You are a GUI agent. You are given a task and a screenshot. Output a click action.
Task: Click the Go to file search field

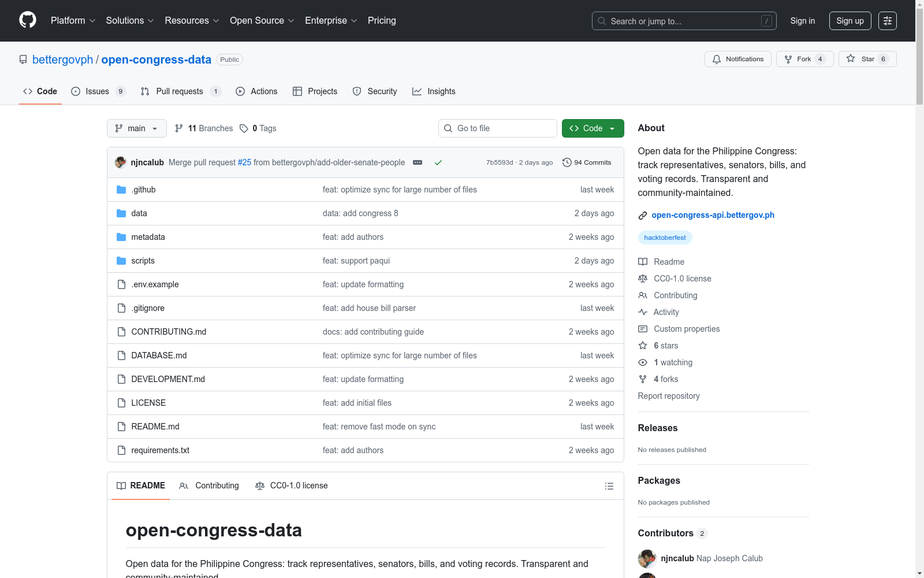pos(498,128)
